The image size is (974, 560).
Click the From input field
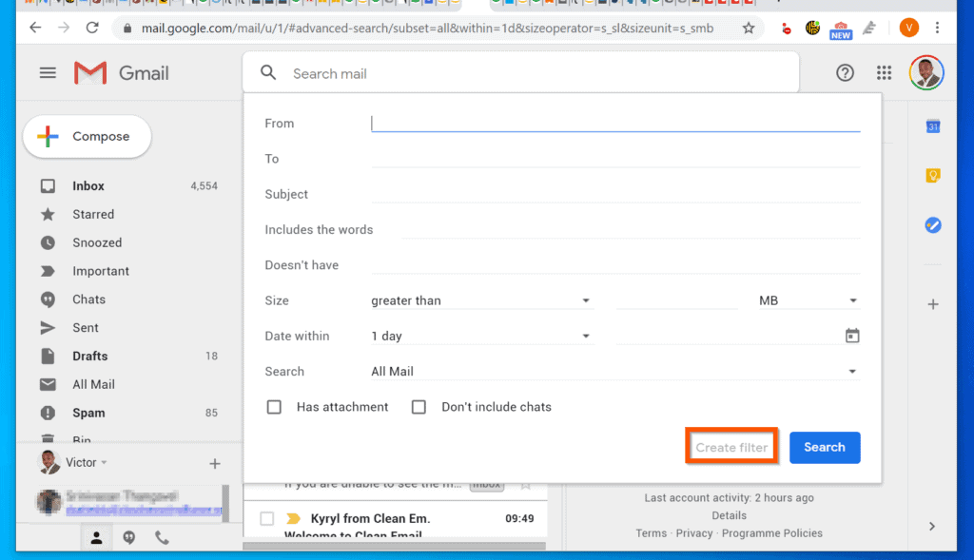pyautogui.click(x=615, y=123)
